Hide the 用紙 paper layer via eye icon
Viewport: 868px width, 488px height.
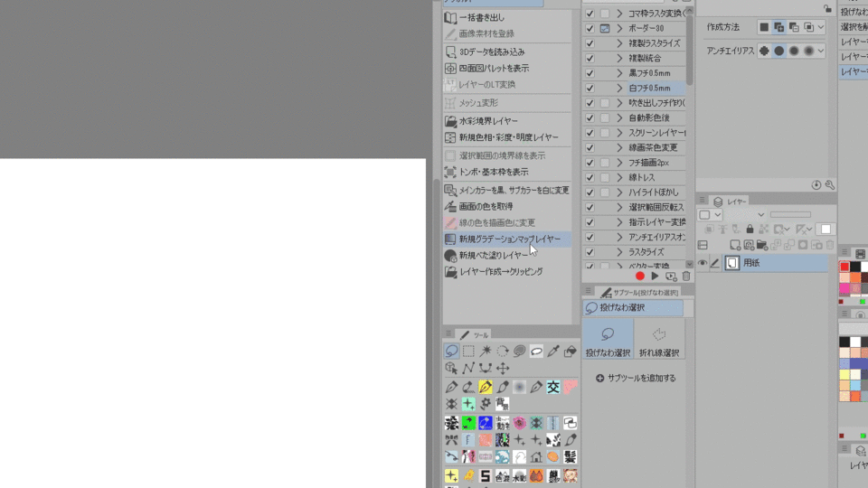click(x=702, y=263)
